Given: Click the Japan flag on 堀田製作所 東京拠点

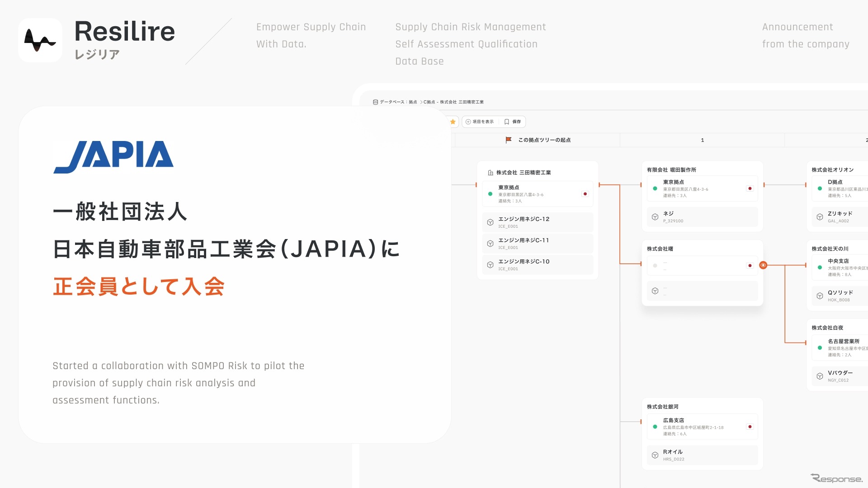Looking at the screenshot, I should [x=750, y=188].
